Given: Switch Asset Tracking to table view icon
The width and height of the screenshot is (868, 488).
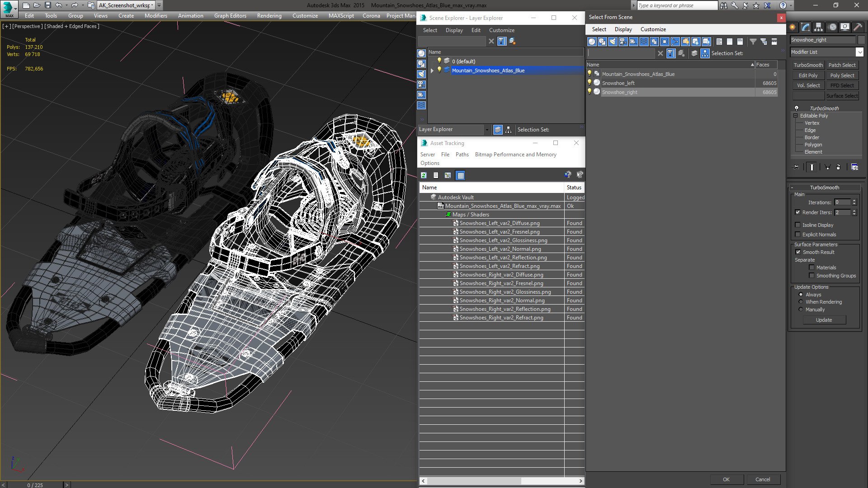Looking at the screenshot, I should [460, 175].
